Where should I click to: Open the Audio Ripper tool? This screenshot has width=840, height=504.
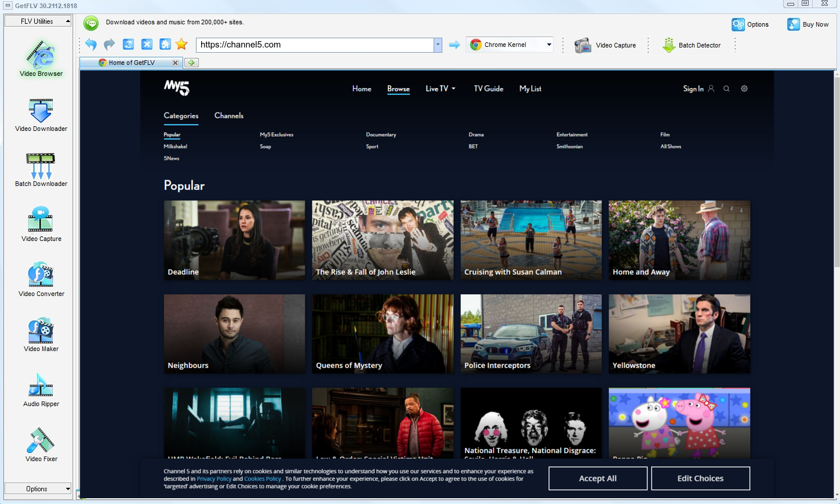pos(41,390)
